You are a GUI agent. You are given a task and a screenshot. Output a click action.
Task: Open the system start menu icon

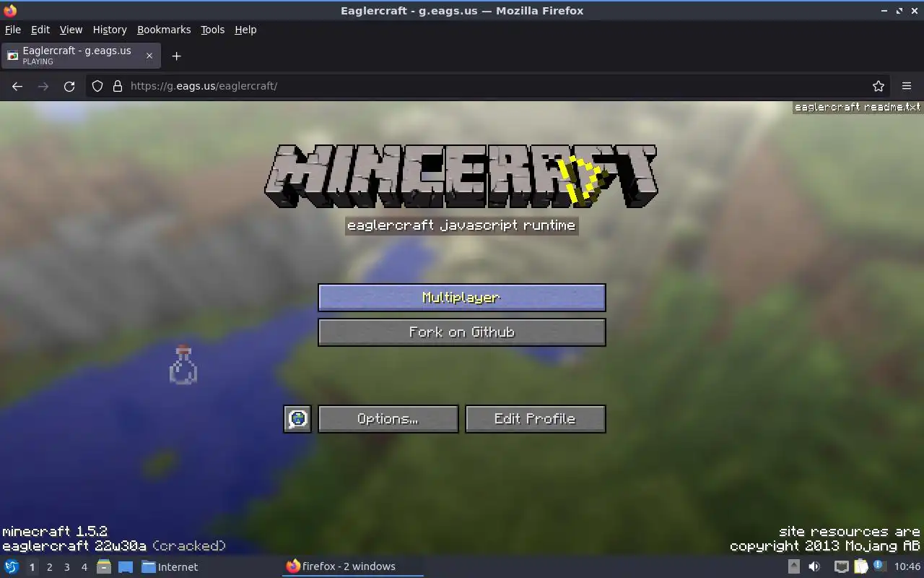click(12, 567)
